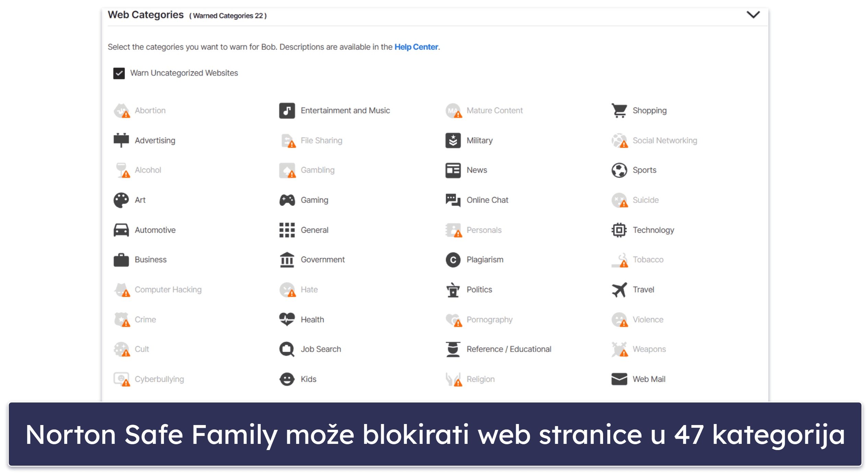Collapse the Web Categories section chevron
This screenshot has width=868, height=473.
pyautogui.click(x=753, y=15)
